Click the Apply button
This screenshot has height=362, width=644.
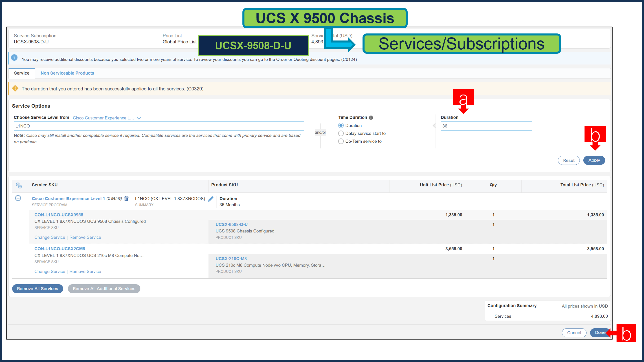pyautogui.click(x=594, y=160)
